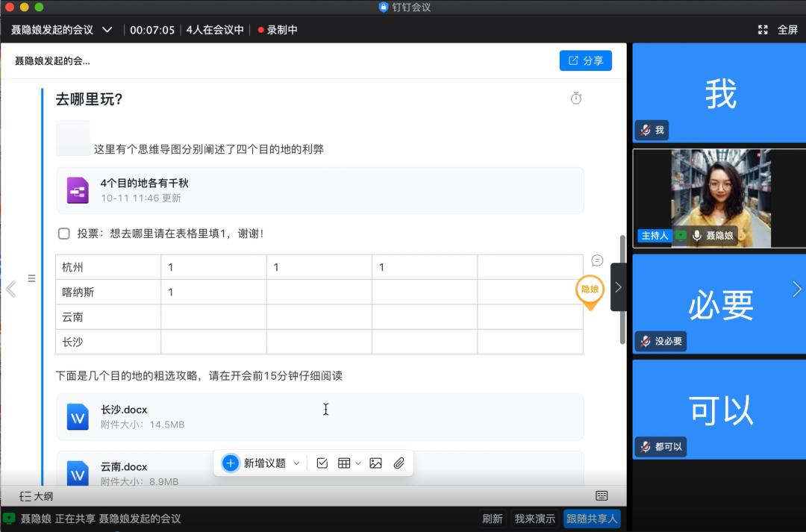Viewport: 806px width, 532px height.
Task: Click the insert image icon
Action: pos(375,463)
